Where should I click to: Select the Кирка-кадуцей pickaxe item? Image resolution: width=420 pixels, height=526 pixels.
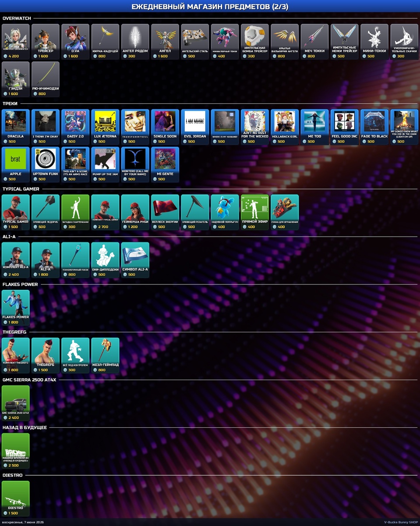click(x=105, y=42)
